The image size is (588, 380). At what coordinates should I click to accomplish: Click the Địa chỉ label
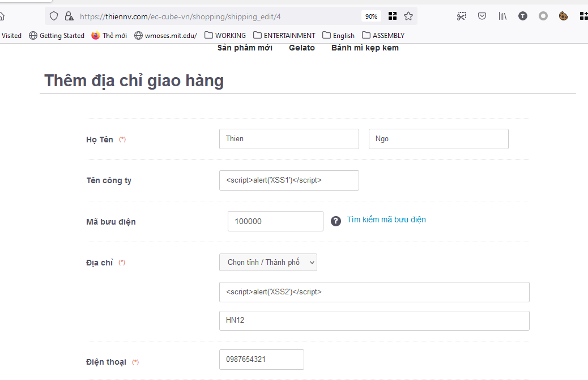[99, 263]
